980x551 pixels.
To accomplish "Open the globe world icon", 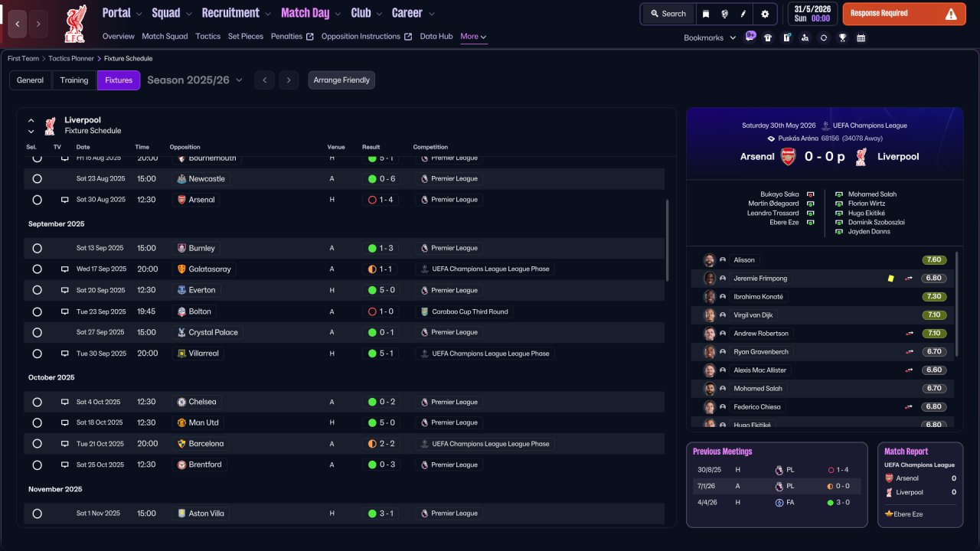I will click(x=724, y=14).
